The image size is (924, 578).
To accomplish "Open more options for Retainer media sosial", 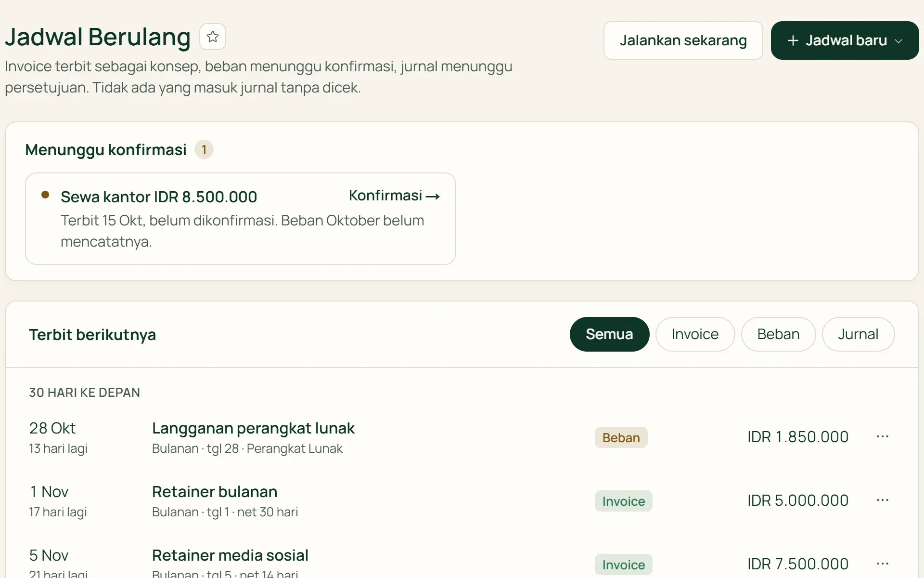I will click(x=882, y=564).
